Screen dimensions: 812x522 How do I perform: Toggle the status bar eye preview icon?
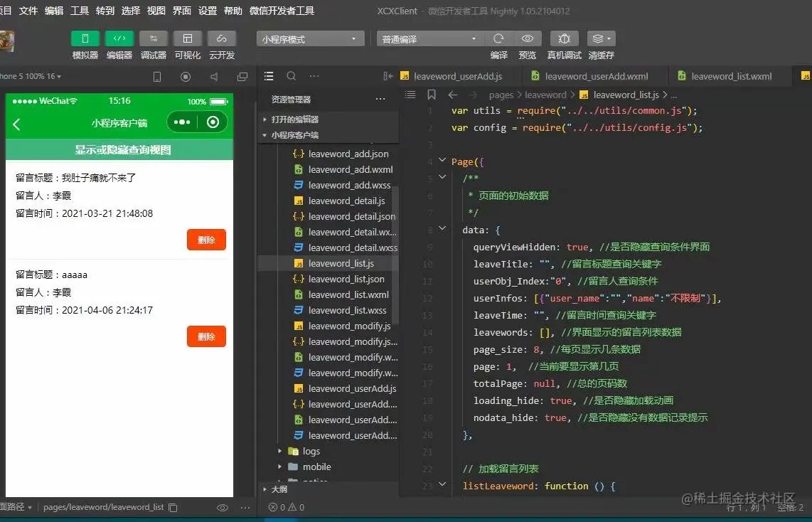tap(222, 508)
